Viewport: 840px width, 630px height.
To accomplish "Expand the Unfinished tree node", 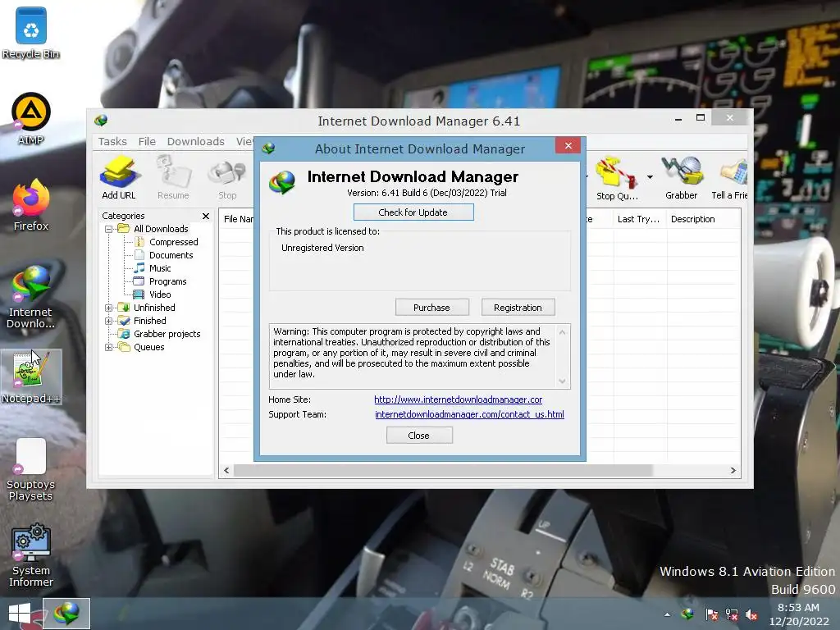I will point(109,308).
